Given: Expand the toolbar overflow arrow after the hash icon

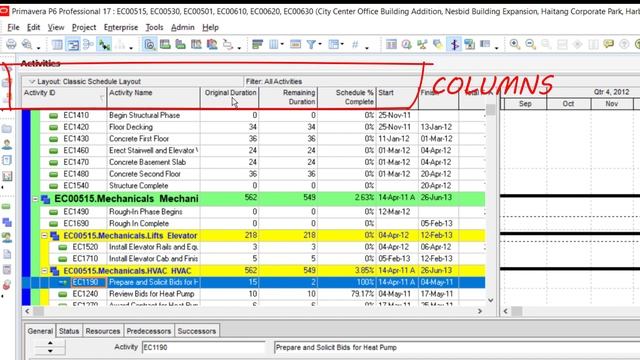Looking at the screenshot, I should pyautogui.click(x=367, y=48).
